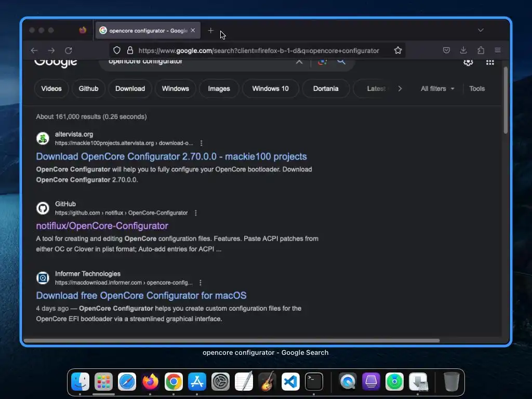Apply the Windows filter chip
Screen dimensions: 532x399
(x=176, y=88)
